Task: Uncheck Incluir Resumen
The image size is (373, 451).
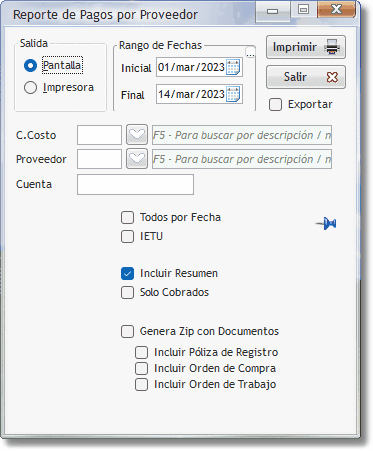Action: pyautogui.click(x=127, y=273)
